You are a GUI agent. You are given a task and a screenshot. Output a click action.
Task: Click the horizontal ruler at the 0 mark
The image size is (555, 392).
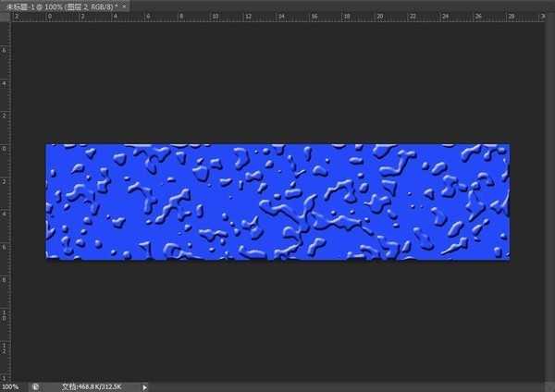tap(47, 17)
